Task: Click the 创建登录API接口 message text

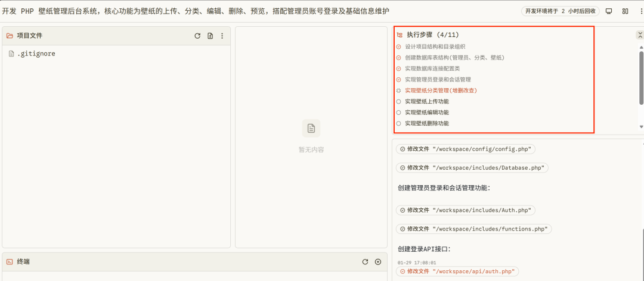Action: coord(425,249)
